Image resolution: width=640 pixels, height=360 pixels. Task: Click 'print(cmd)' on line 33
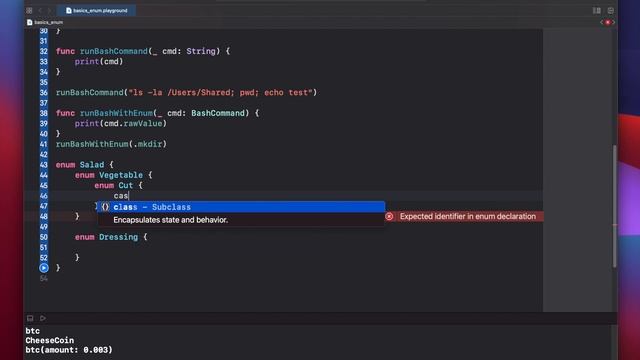(x=99, y=62)
